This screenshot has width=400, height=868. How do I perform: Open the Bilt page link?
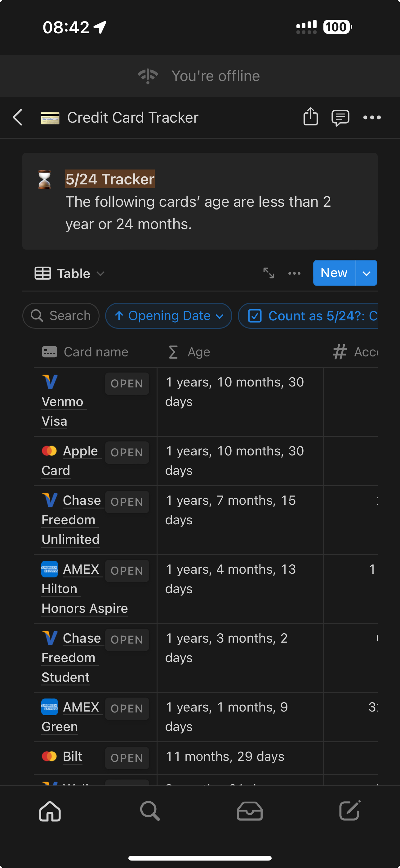pyautogui.click(x=72, y=757)
